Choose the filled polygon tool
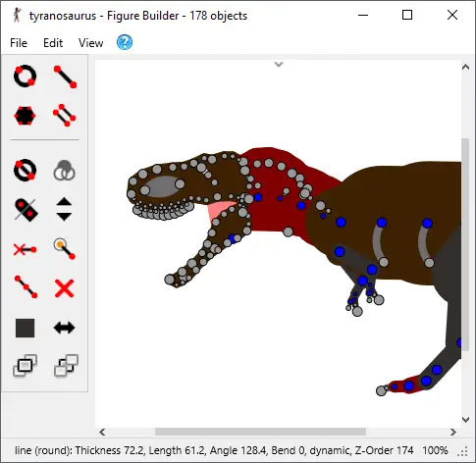This screenshot has height=463, width=476. tap(25, 116)
